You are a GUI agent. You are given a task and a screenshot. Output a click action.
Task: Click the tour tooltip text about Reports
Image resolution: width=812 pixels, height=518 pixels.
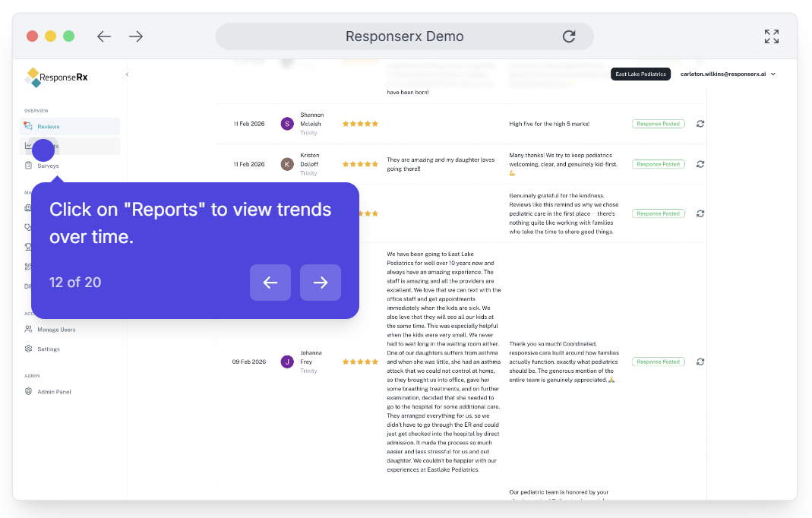pos(190,223)
